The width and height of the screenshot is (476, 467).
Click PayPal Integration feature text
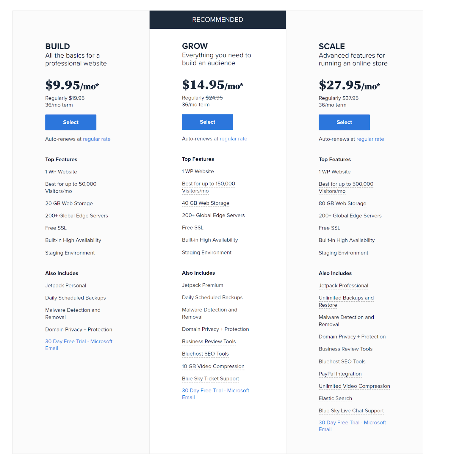(x=340, y=374)
